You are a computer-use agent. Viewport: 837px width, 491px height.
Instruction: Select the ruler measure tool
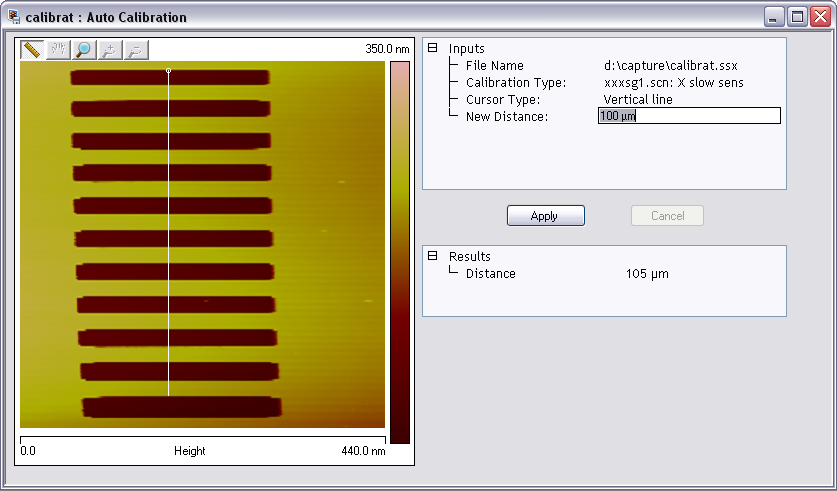(32, 50)
